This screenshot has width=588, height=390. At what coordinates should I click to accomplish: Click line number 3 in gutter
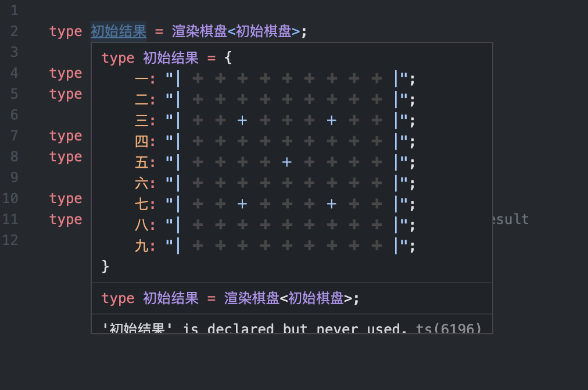15,52
